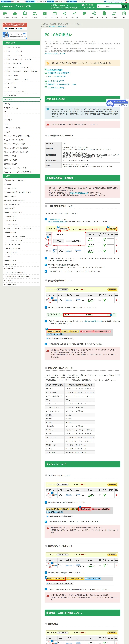The width and height of the screenshot is (129, 644).
Task: Select イプシロン：コンビニ決済 in sidebar
Action: click(21, 51)
